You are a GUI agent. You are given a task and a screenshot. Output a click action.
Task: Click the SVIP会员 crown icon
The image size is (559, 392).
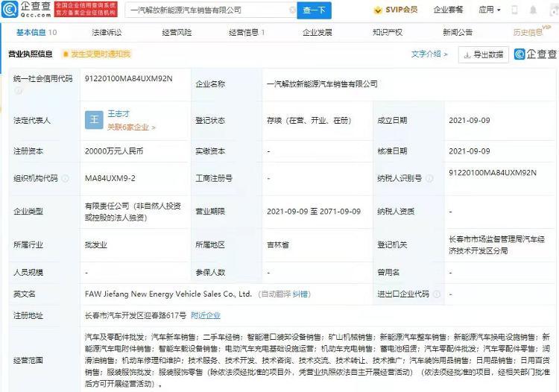(378, 10)
